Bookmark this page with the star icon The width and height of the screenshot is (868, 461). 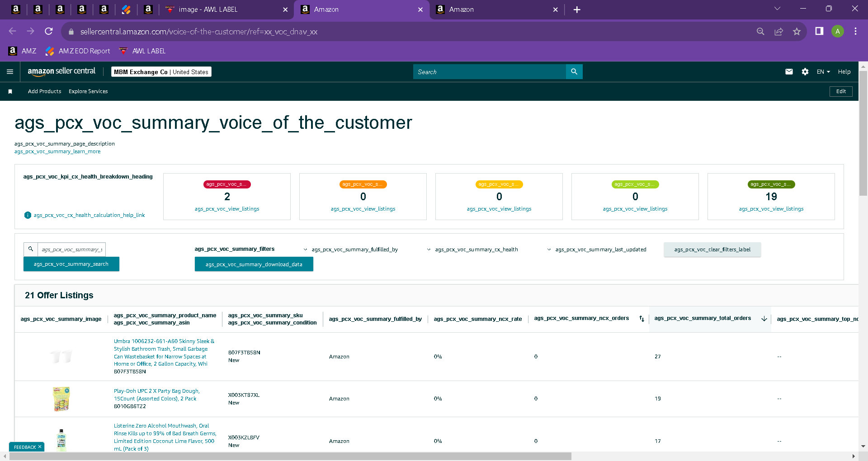(797, 32)
